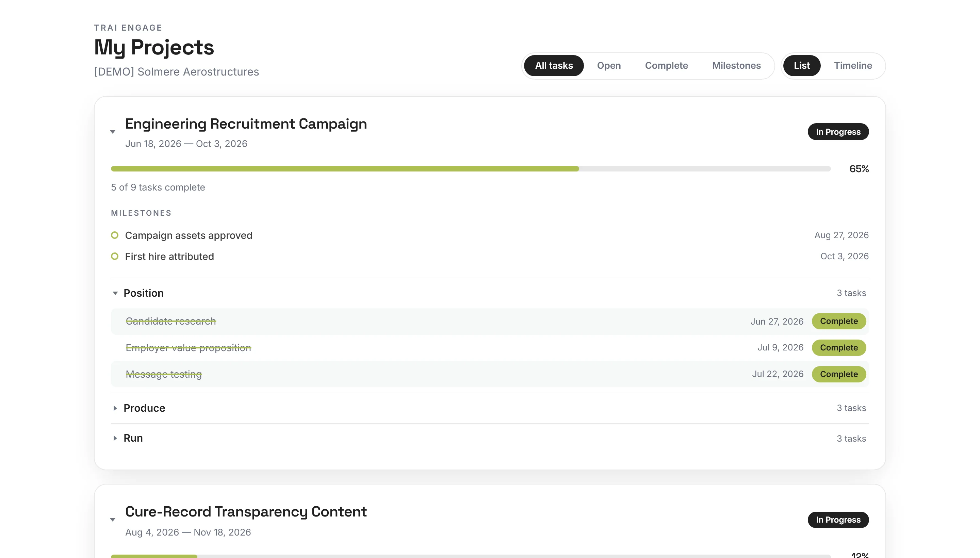Viewport: 980px width, 558px height.
Task: Collapse Engineering Recruitment Campaign project
Action: (113, 132)
